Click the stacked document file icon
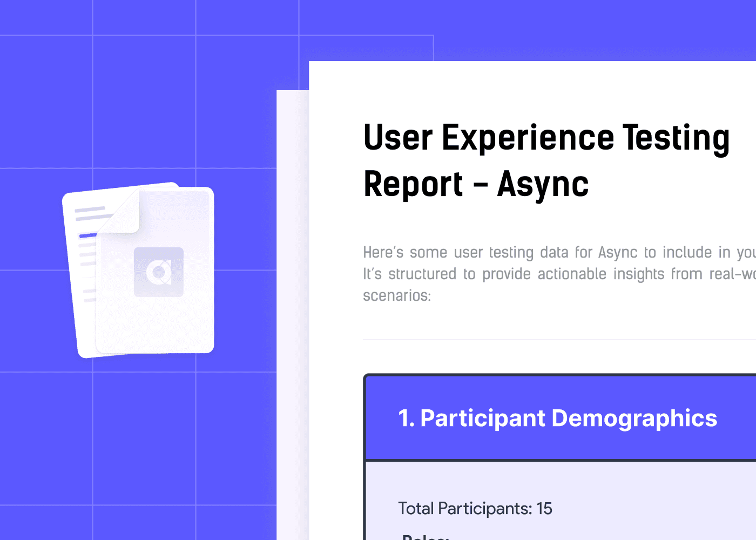This screenshot has height=540, width=756. (138, 270)
